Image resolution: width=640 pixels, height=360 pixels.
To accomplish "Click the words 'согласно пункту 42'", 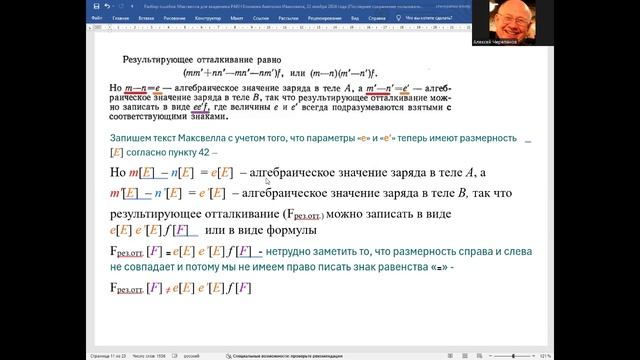I will 168,152.
